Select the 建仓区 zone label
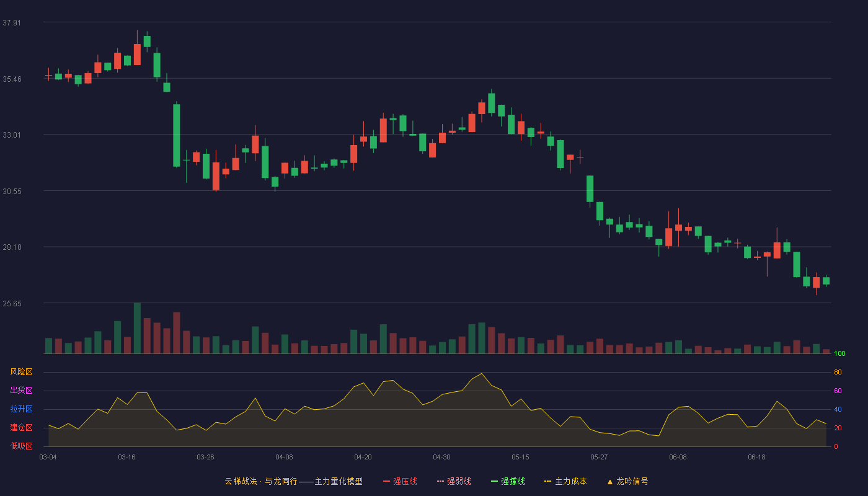This screenshot has width=868, height=496. (21, 428)
